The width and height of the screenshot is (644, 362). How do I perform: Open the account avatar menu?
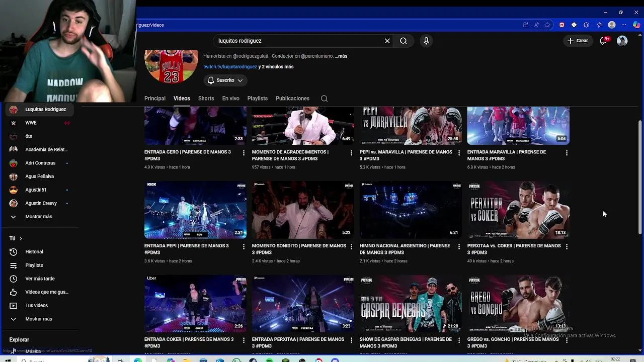pyautogui.click(x=622, y=41)
